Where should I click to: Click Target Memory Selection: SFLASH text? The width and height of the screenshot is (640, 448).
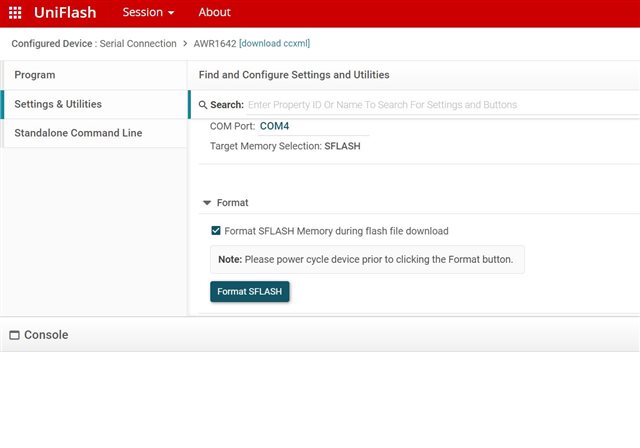pyautogui.click(x=285, y=146)
